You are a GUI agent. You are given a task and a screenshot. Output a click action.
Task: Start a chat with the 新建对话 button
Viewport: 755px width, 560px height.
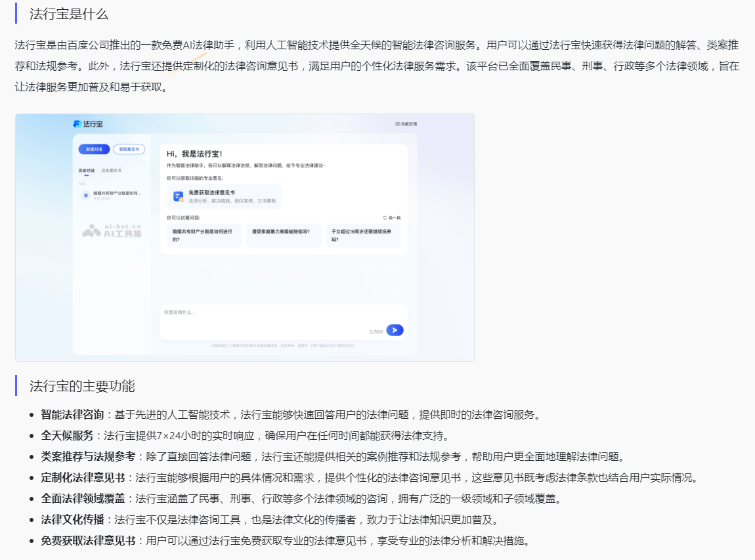[x=95, y=149]
